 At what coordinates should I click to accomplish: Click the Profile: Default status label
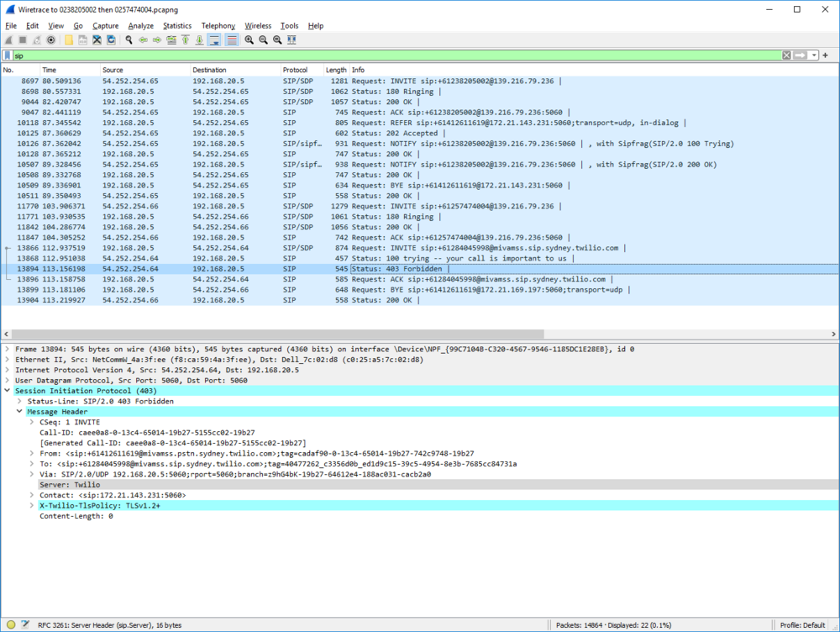[802, 624]
